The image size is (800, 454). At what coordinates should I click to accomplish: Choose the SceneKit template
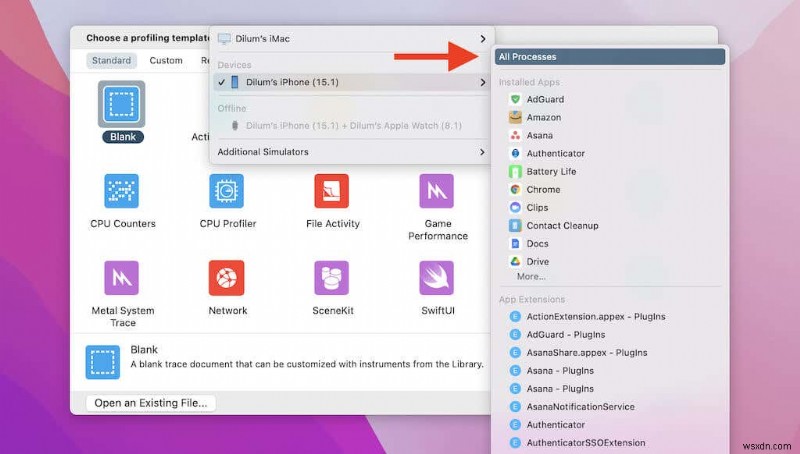(332, 278)
